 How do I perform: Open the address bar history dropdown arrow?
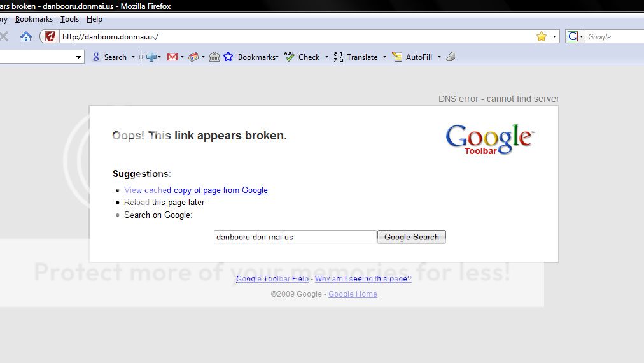click(554, 37)
